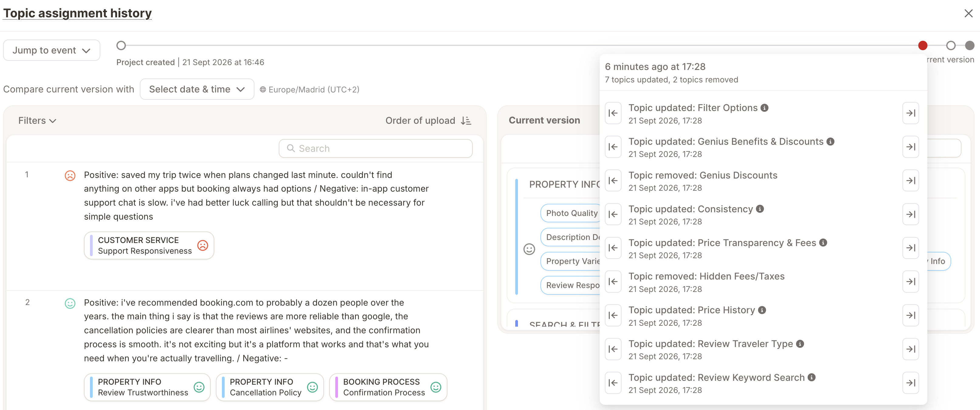This screenshot has width=980, height=410.
Task: Open the Jump to event dropdown
Action: (x=52, y=50)
